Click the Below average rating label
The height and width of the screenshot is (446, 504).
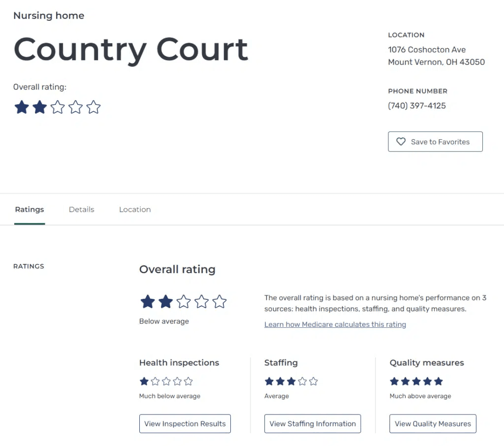click(164, 321)
